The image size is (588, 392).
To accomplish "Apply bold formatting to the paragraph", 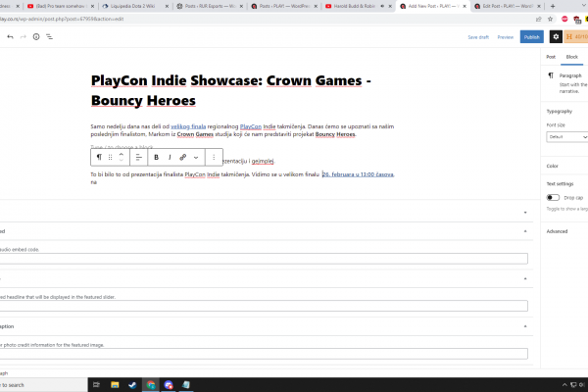I will pos(157,157).
